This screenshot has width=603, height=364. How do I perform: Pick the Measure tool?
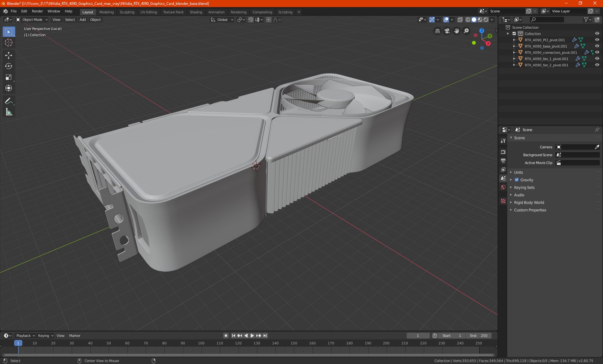(9, 112)
